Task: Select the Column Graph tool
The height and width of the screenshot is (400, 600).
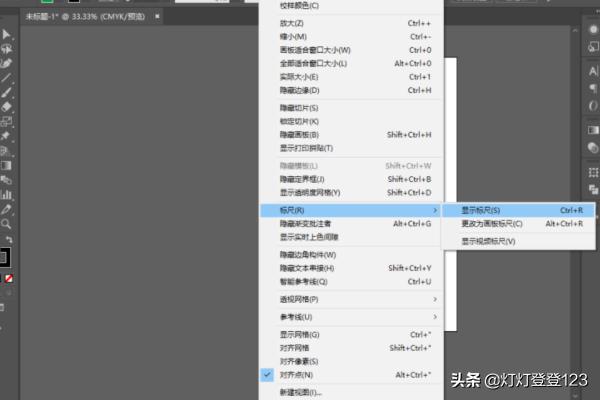Action: tap(7, 194)
